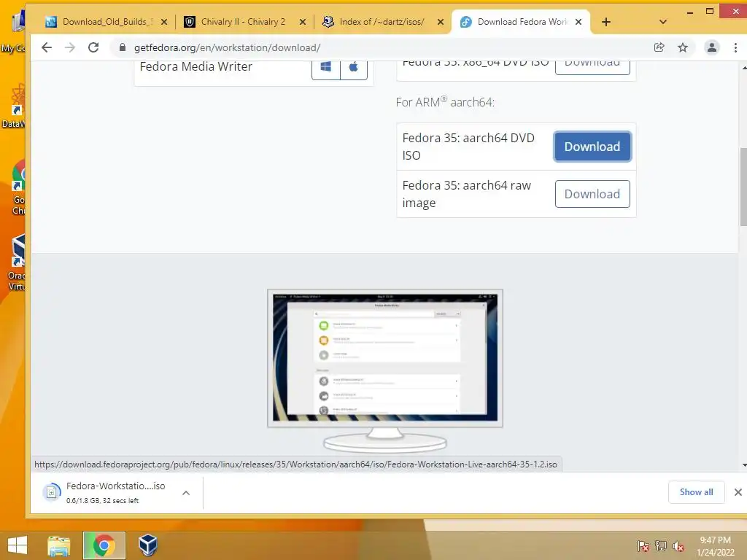Image resolution: width=747 pixels, height=560 pixels.
Task: Download Fedora Media Writer for Mac
Action: (x=354, y=67)
